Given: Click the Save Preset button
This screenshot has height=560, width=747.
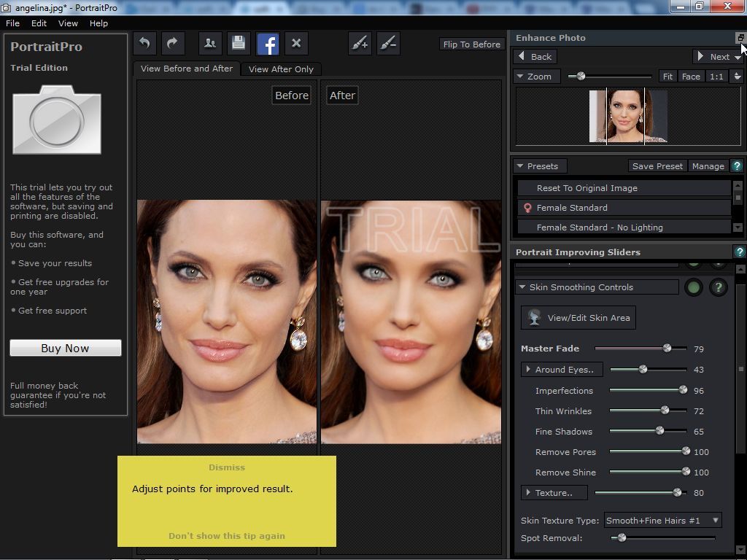Looking at the screenshot, I should coord(657,166).
